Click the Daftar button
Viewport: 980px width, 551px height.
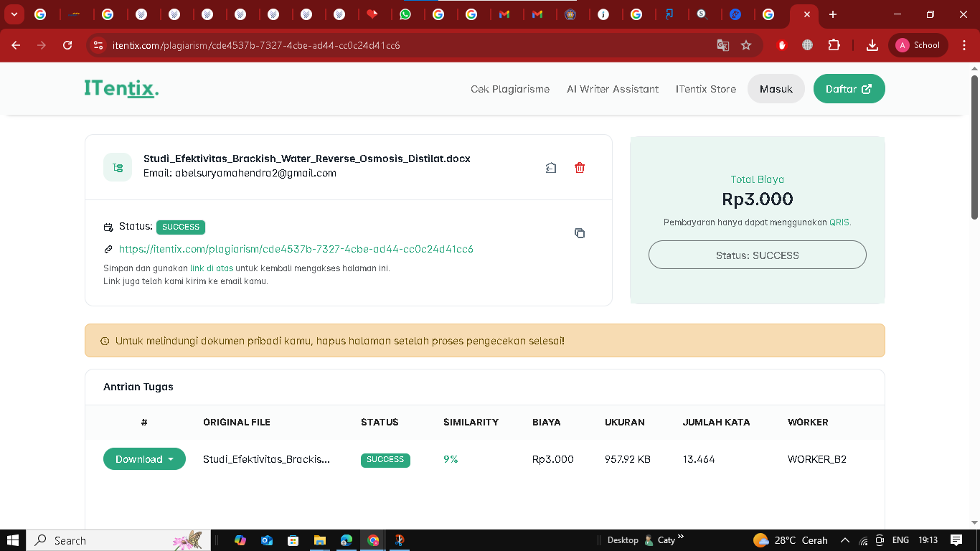tap(849, 89)
